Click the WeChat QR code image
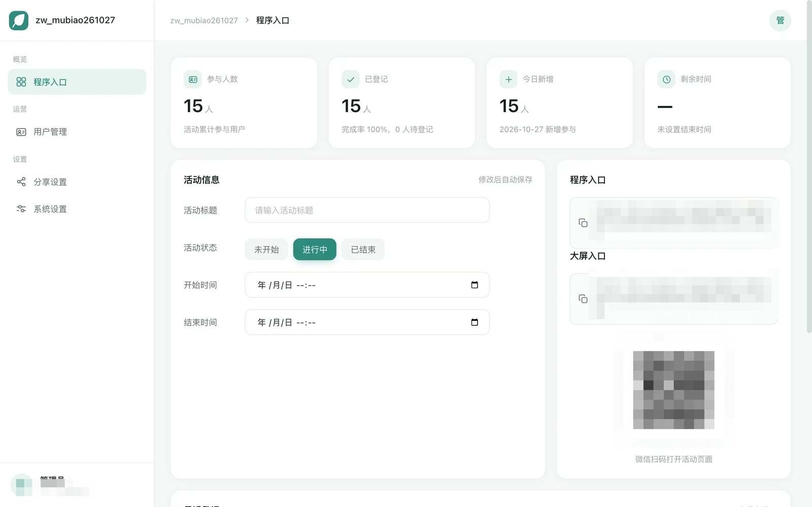 (673, 390)
